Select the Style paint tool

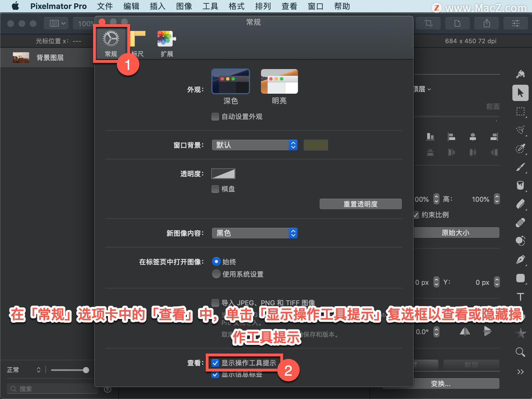[x=521, y=74]
